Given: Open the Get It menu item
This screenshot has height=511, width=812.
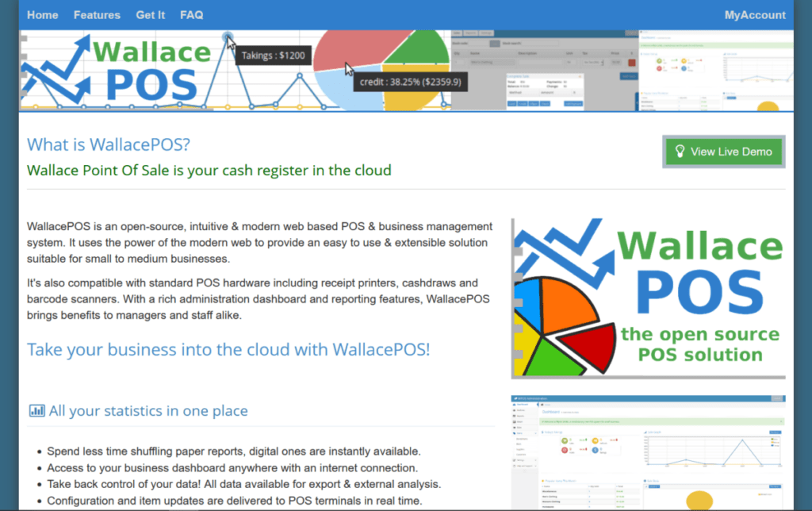Looking at the screenshot, I should coord(150,15).
